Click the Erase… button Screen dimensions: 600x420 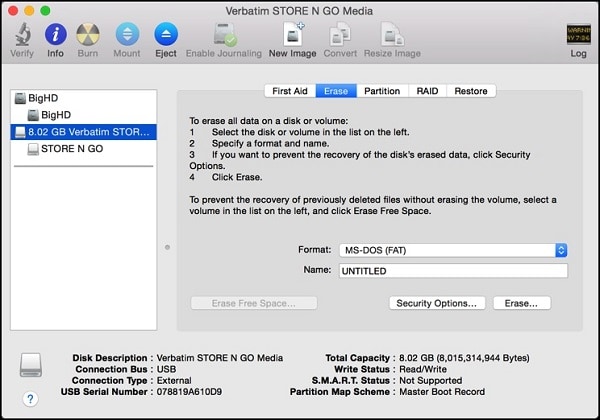tap(522, 303)
